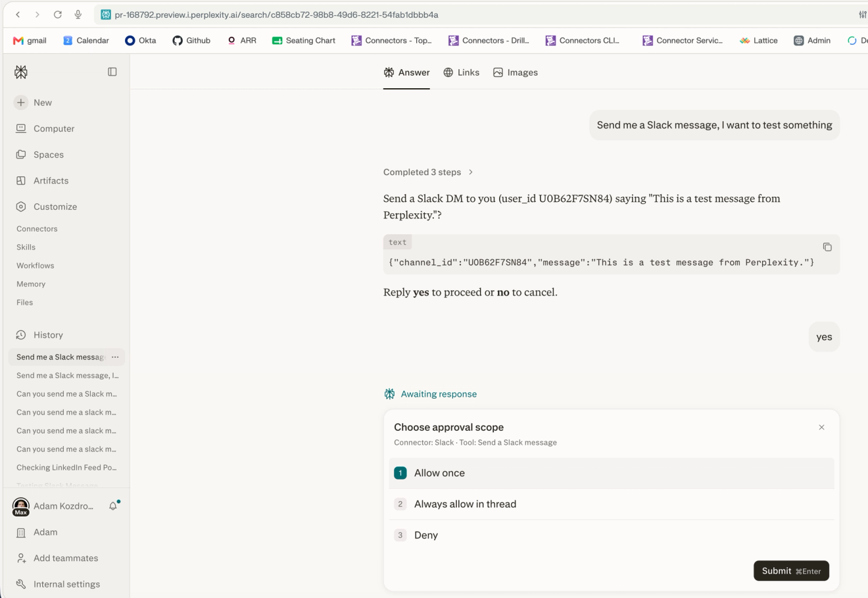Screen dimensions: 868x598
Task: Open the Okta bookmark
Action: [141, 40]
